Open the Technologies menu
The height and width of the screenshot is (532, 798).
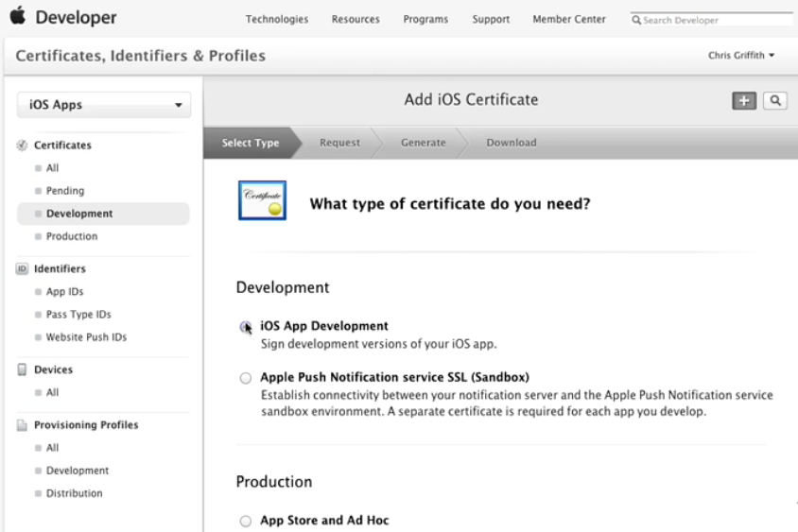tap(277, 19)
